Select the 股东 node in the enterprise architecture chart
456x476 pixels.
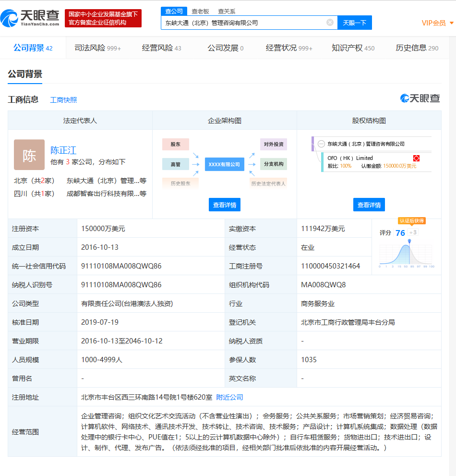[x=176, y=144]
